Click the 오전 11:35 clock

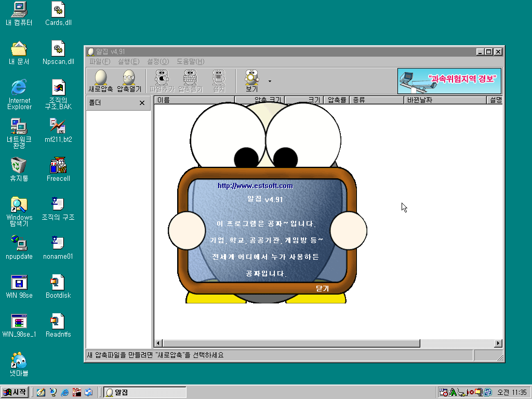click(512, 393)
